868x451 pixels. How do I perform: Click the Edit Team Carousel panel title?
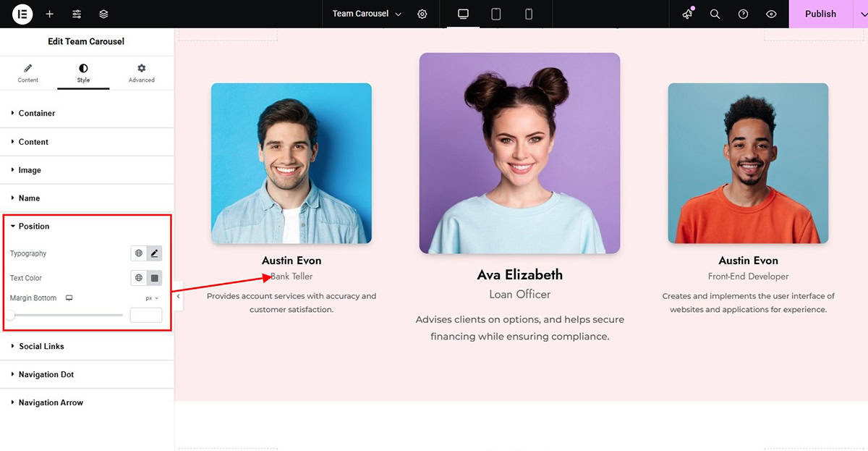pos(86,41)
